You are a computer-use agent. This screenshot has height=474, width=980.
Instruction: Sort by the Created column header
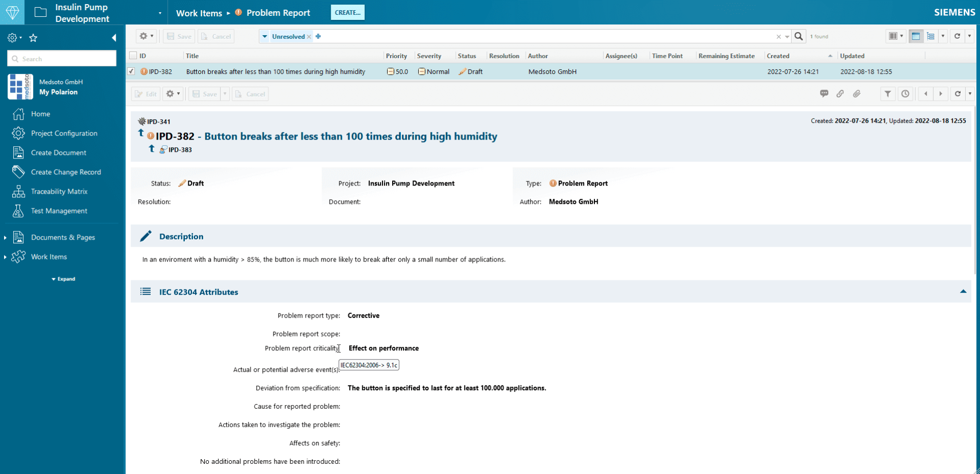click(x=778, y=56)
